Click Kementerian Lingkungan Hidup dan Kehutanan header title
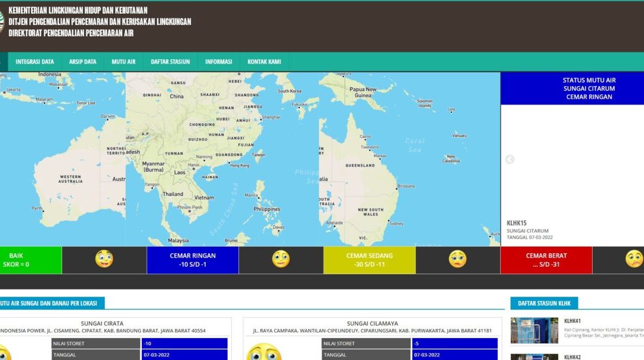 (78, 10)
